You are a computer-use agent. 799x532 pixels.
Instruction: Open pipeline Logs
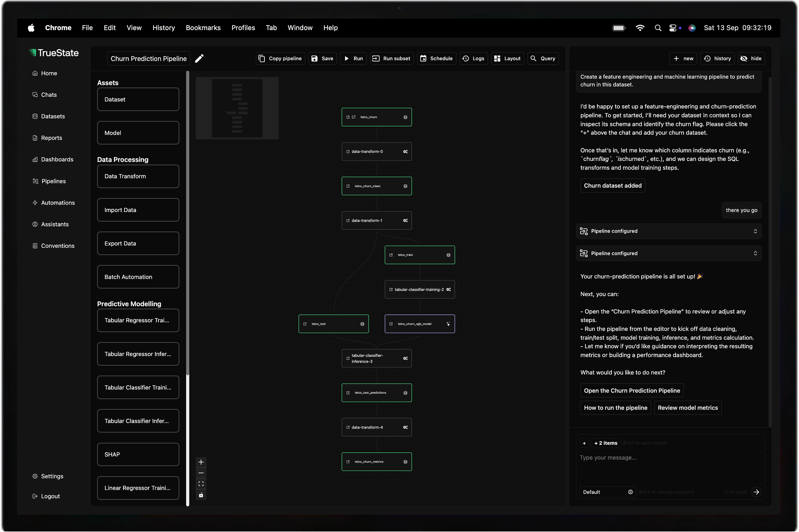pyautogui.click(x=473, y=58)
